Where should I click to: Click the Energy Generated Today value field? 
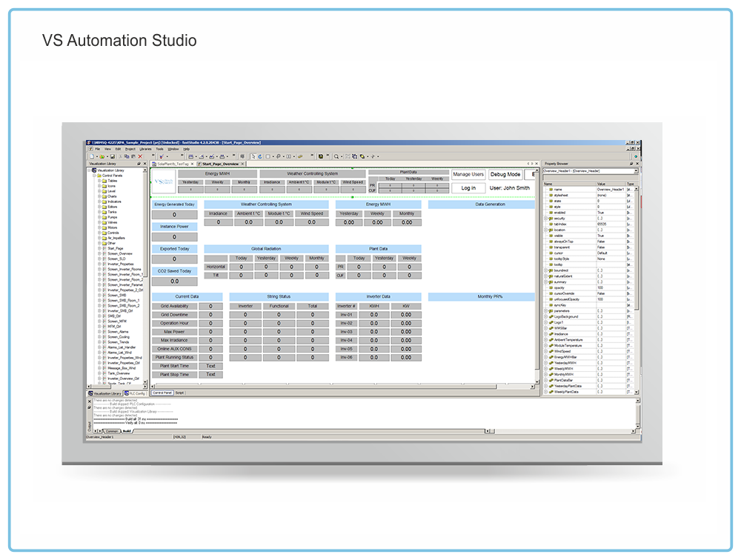point(174,215)
